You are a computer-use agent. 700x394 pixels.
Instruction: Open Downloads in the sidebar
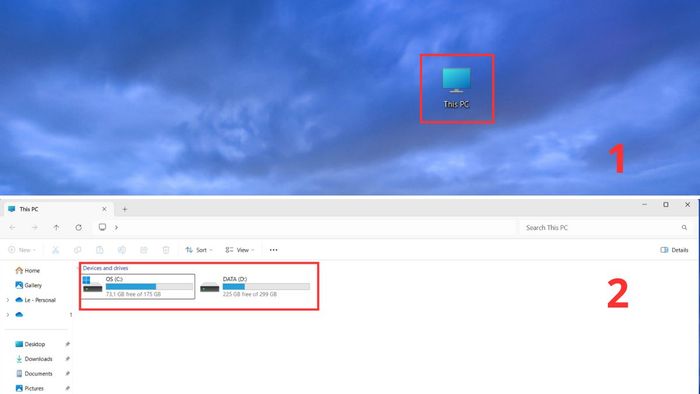tap(34, 359)
